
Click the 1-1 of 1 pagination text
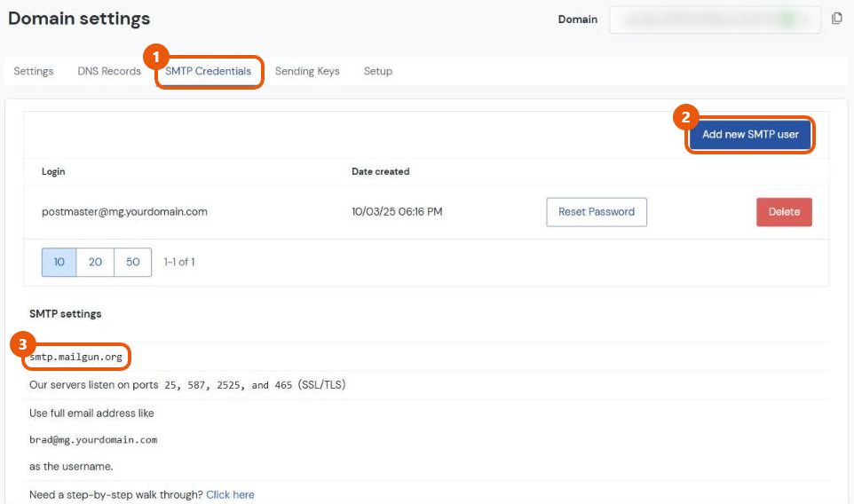(179, 262)
